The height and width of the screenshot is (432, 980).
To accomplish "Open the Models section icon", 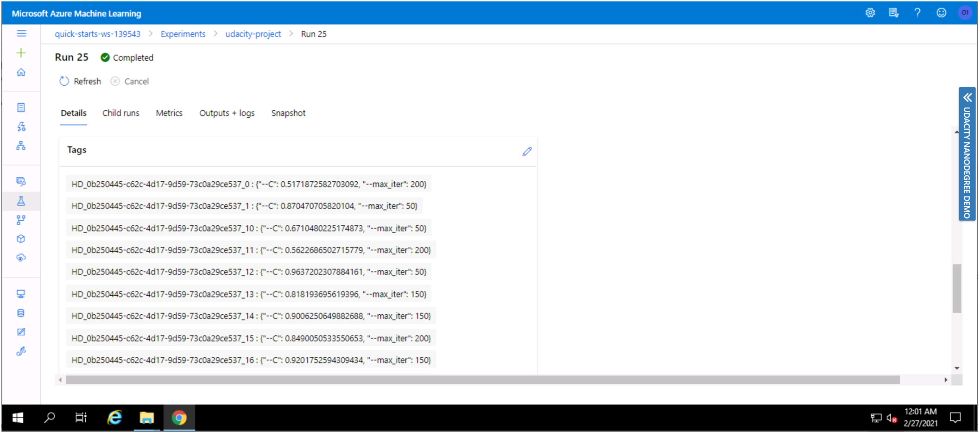I will (21, 238).
